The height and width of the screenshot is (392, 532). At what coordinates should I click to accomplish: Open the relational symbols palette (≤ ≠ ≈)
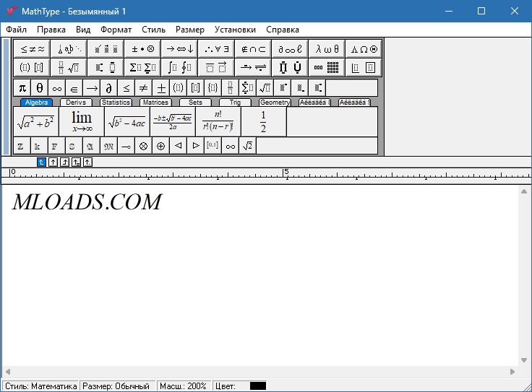click(33, 49)
